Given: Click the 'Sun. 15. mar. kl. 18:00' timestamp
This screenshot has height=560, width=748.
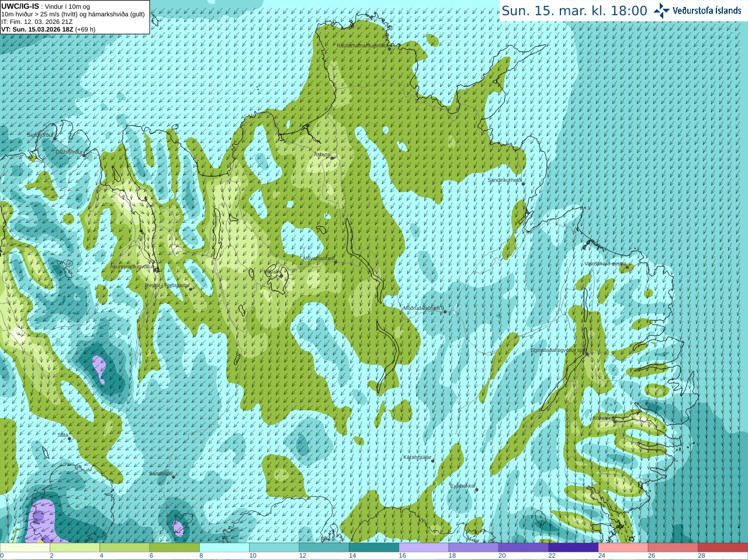Looking at the screenshot, I should coord(574,11).
